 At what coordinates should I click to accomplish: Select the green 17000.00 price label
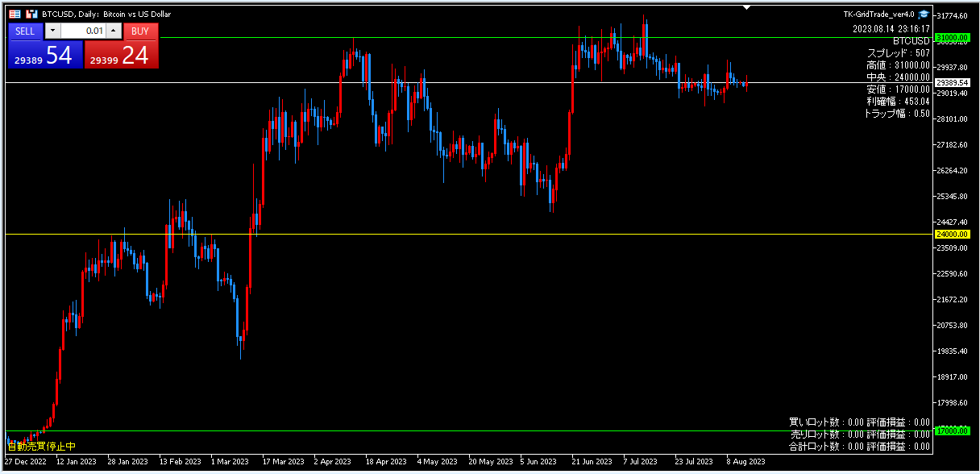[951, 430]
